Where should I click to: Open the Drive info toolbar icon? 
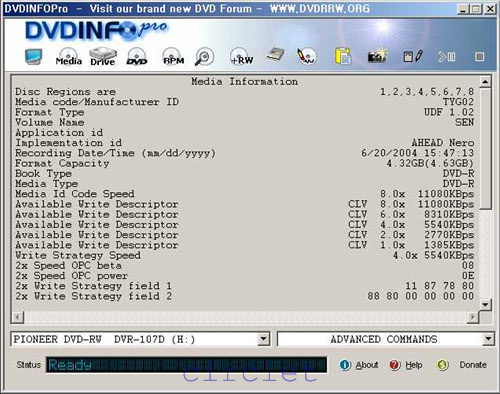103,56
